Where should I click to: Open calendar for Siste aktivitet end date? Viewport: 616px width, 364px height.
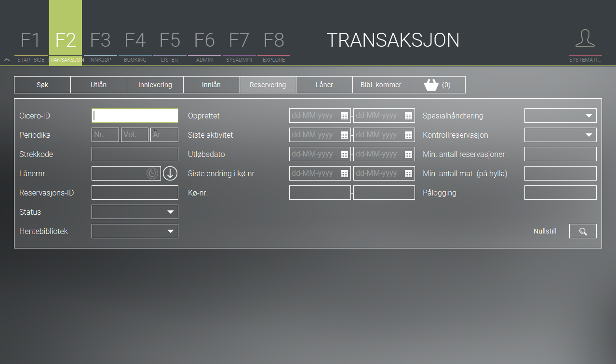[x=408, y=135]
